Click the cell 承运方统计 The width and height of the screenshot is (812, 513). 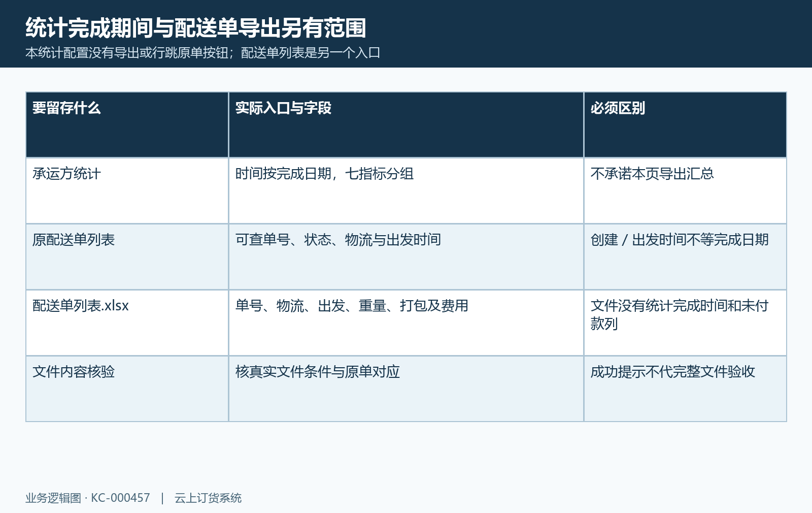[x=127, y=190]
